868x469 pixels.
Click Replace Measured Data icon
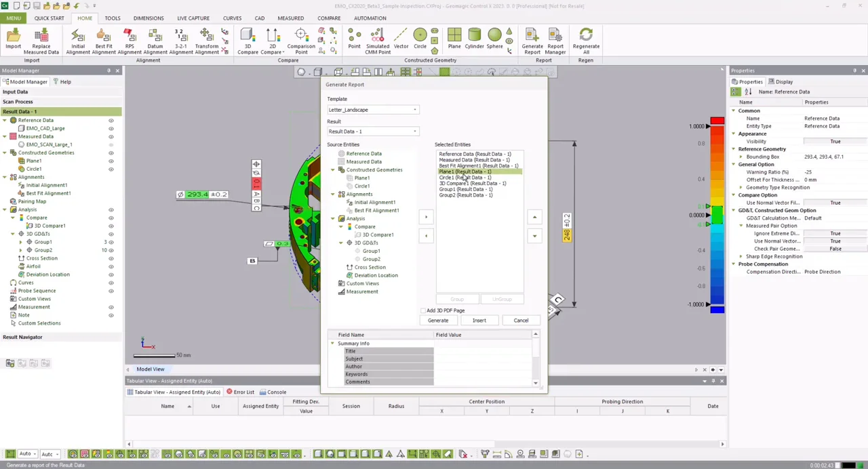click(x=41, y=41)
